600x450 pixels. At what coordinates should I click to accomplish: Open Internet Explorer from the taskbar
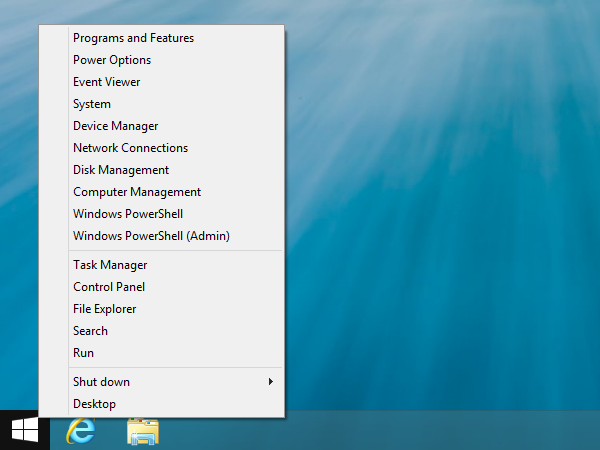pyautogui.click(x=80, y=431)
